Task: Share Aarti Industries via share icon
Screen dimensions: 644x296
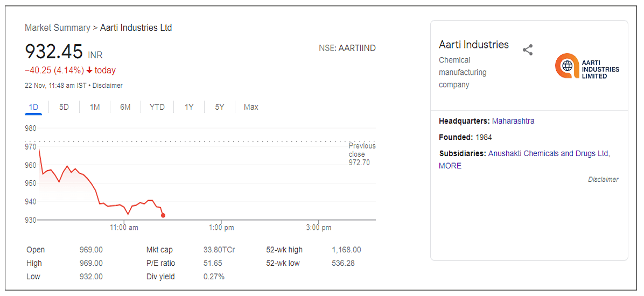Action: tap(528, 50)
